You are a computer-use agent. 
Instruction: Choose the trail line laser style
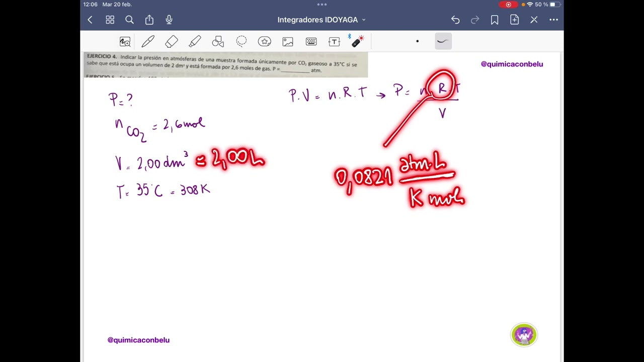(x=443, y=41)
